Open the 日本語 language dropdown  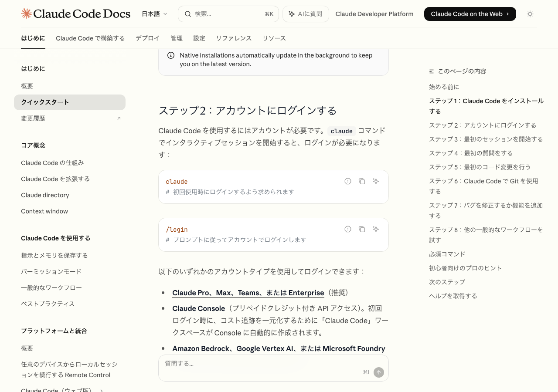tap(154, 14)
